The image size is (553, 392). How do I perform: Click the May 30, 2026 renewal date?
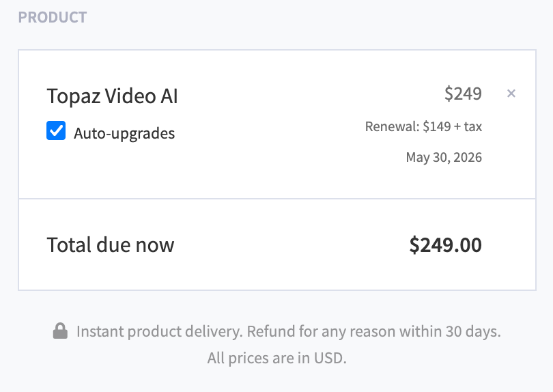tap(444, 158)
